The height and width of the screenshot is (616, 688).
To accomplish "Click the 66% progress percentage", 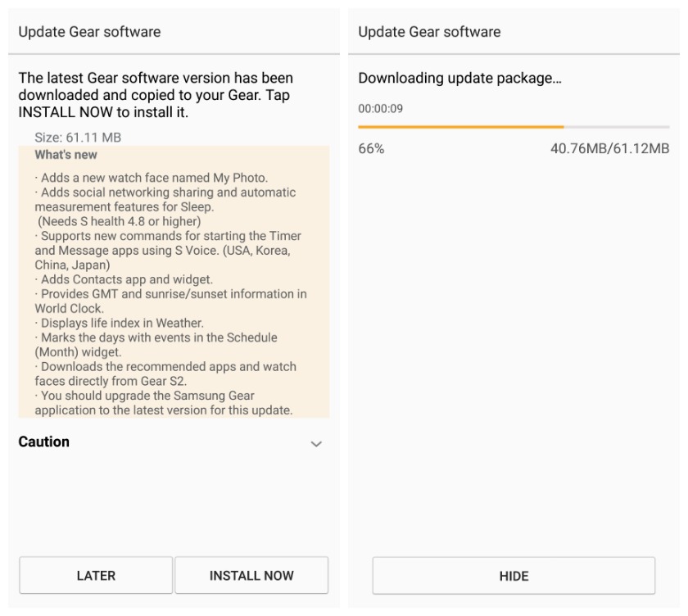I will click(372, 148).
